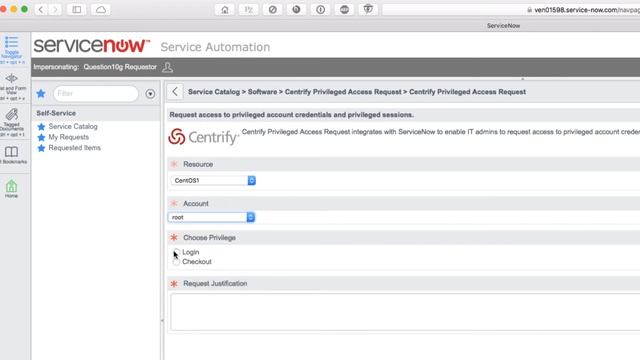Open Service Catalog in Self-Service menu
640x360 pixels.
73,127
